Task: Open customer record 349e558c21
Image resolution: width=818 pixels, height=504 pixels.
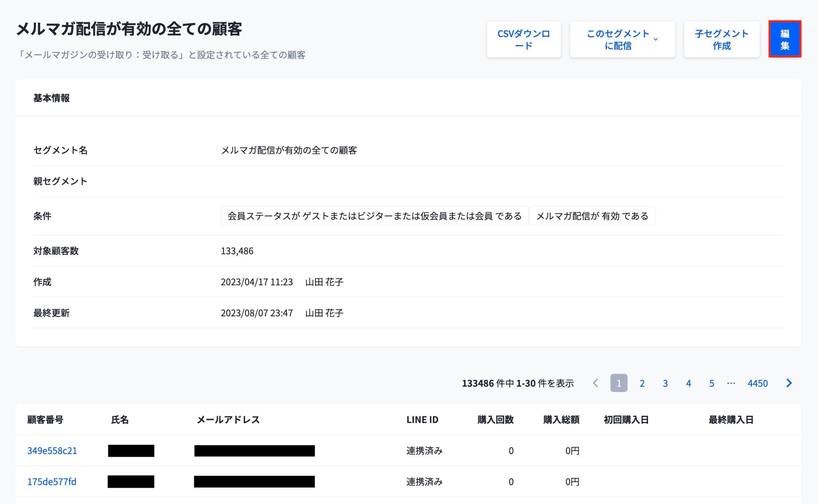Action: (52, 451)
